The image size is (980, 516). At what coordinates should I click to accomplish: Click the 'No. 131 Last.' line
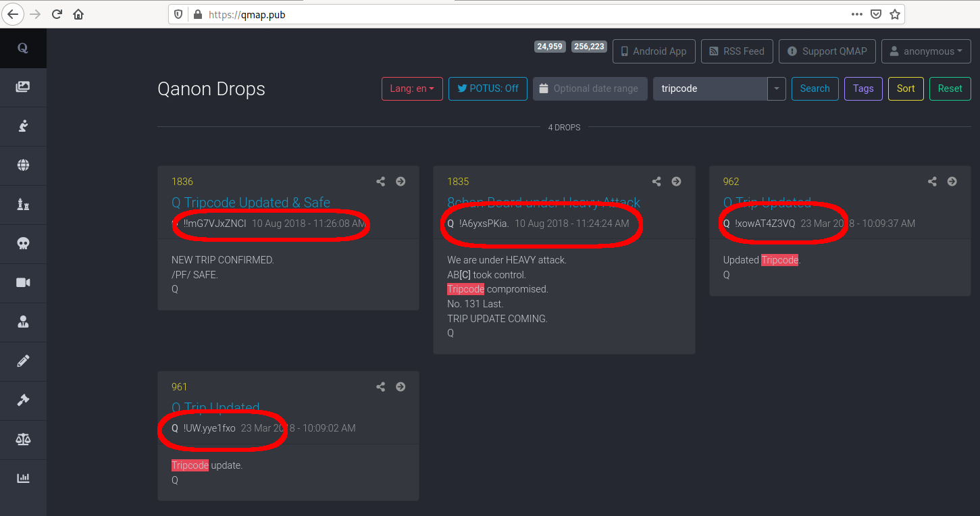pyautogui.click(x=475, y=303)
